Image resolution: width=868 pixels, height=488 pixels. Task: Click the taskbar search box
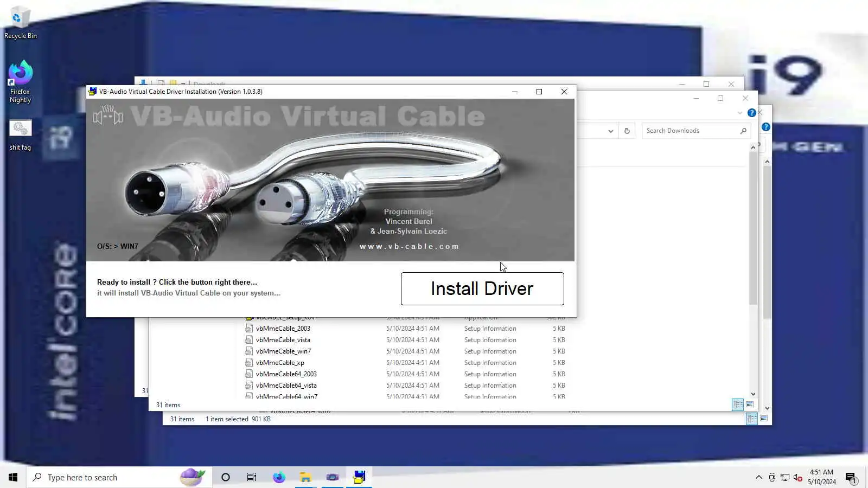119,477
